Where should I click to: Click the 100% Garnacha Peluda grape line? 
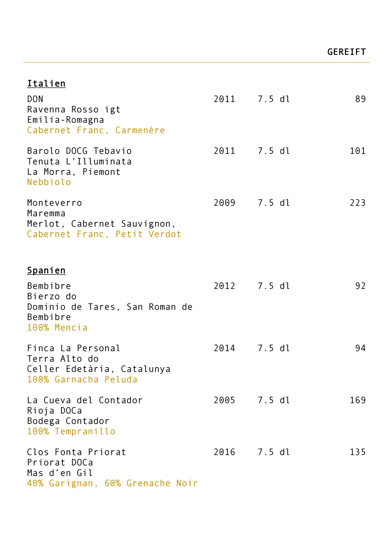[82, 379]
